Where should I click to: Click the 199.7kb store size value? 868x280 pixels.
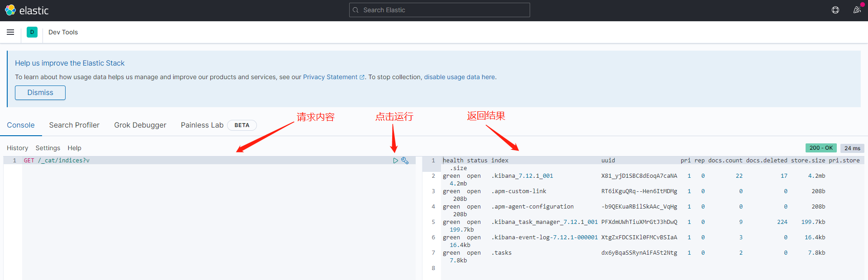pyautogui.click(x=813, y=222)
